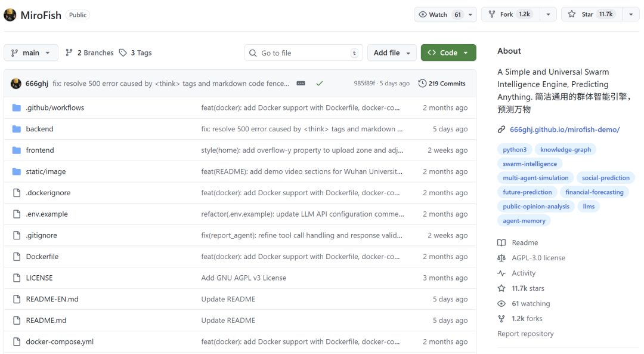Expand the Add file dropdown
This screenshot has height=354, width=644.
(x=392, y=53)
